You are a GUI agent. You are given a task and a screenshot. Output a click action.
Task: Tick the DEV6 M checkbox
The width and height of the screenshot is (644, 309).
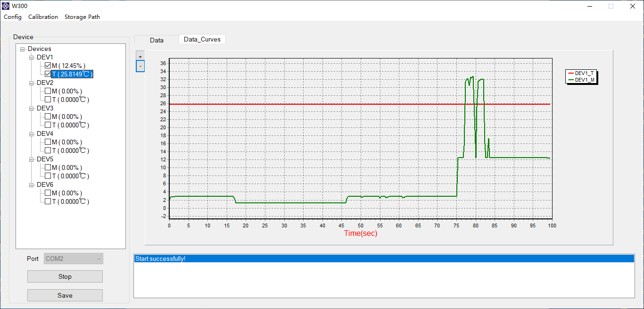pyautogui.click(x=48, y=193)
